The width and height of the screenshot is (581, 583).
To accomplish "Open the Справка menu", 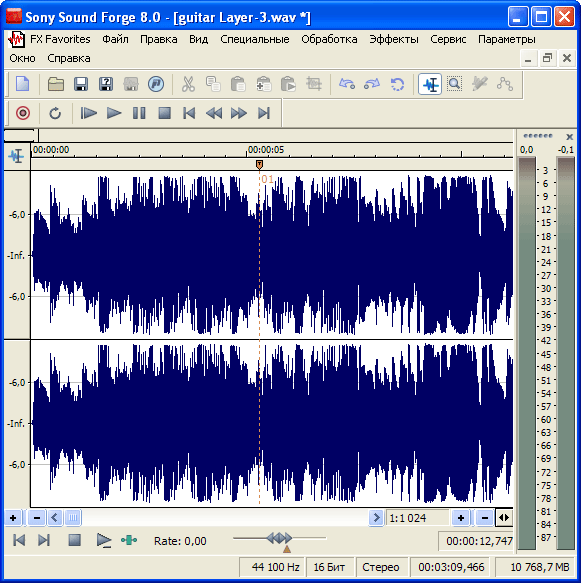I will (69, 58).
